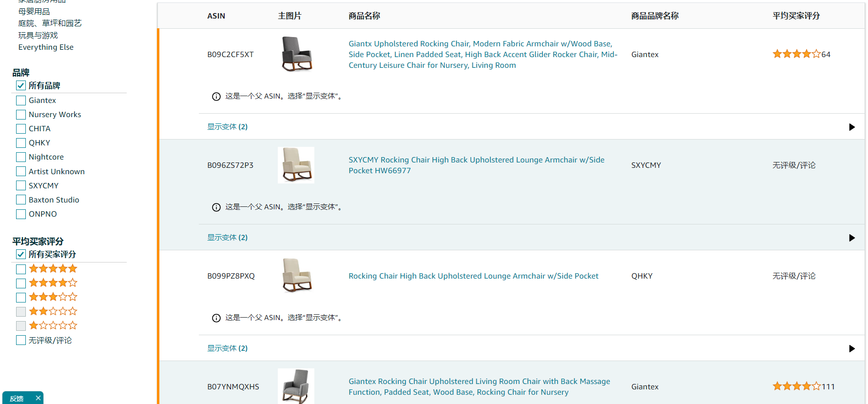Filter by four-star rating checkbox
868x404 pixels.
tap(21, 283)
